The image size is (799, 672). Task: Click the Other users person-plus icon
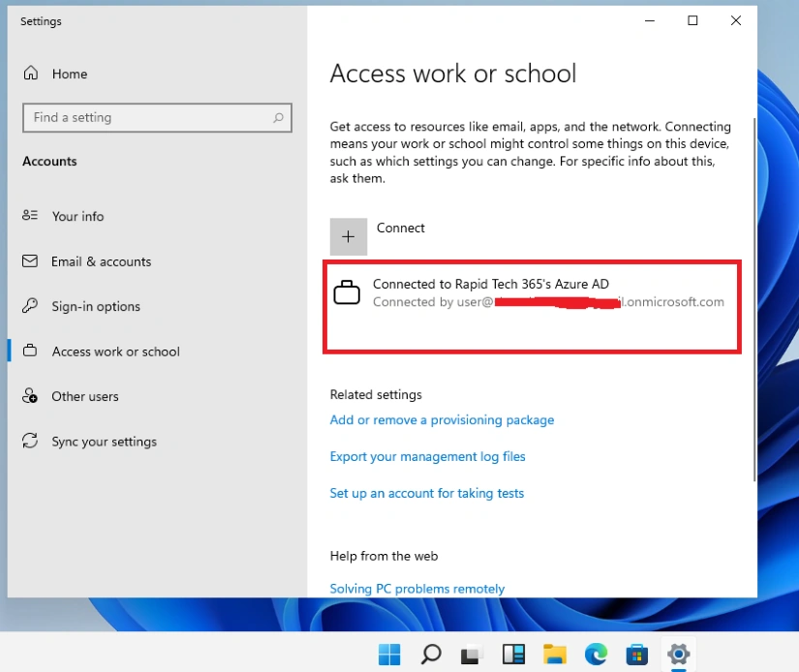tap(30, 396)
